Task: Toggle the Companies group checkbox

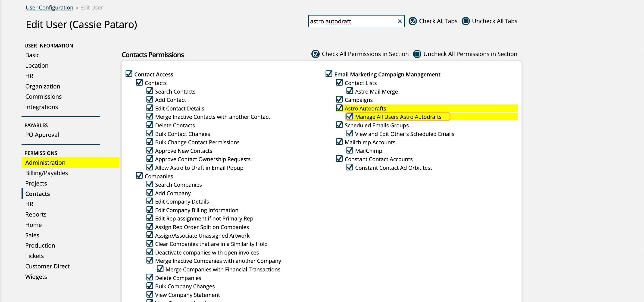Action: click(139, 176)
